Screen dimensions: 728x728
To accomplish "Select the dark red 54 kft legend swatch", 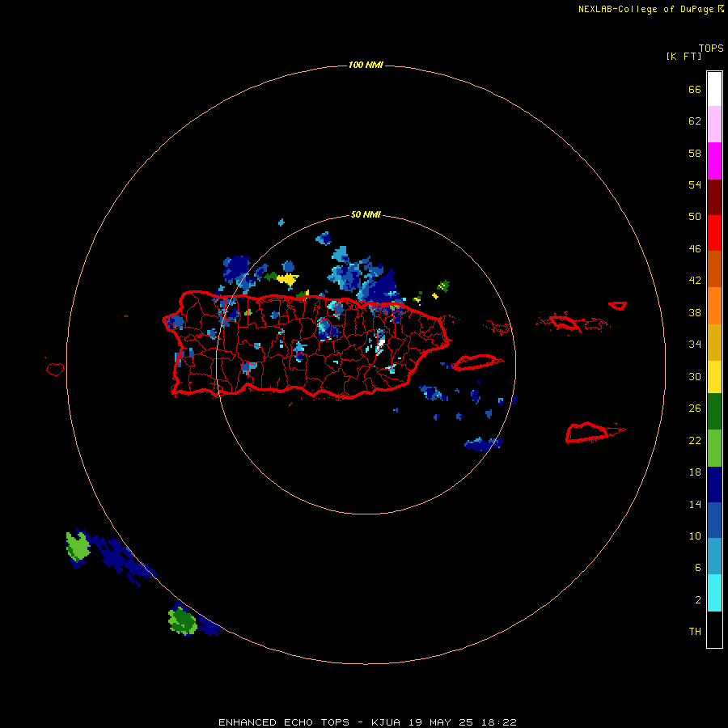I will coord(714,197).
